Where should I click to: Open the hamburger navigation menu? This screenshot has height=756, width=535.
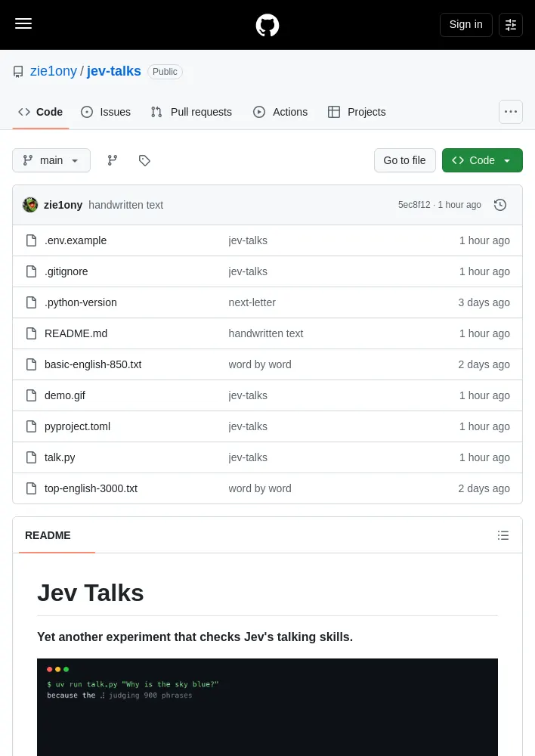click(x=23, y=24)
